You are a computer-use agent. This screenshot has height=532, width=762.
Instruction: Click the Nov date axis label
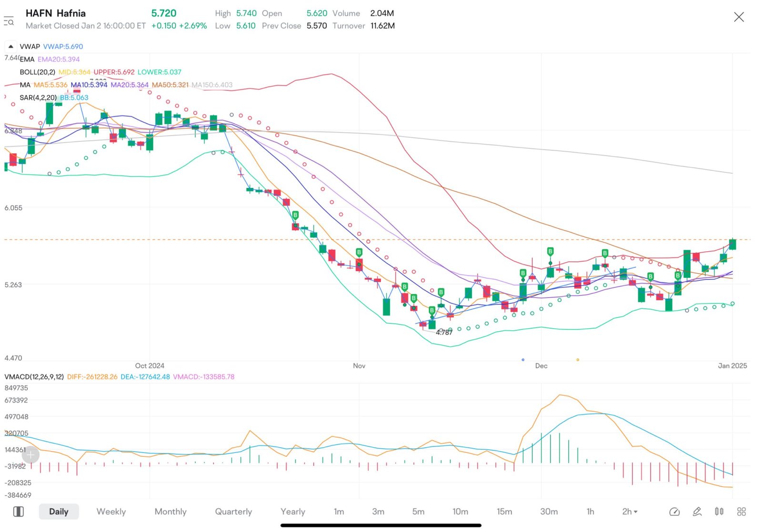359,365
